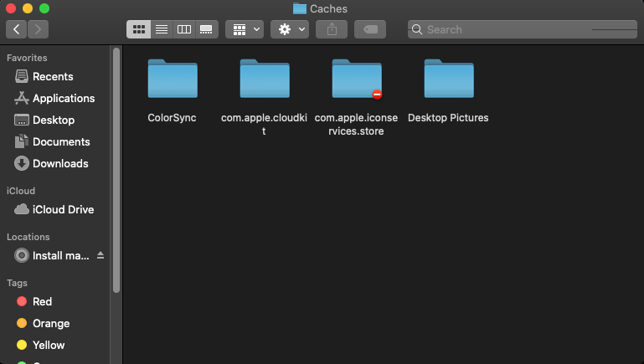
Task: Select Desktop in the sidebar
Action: tap(44, 120)
